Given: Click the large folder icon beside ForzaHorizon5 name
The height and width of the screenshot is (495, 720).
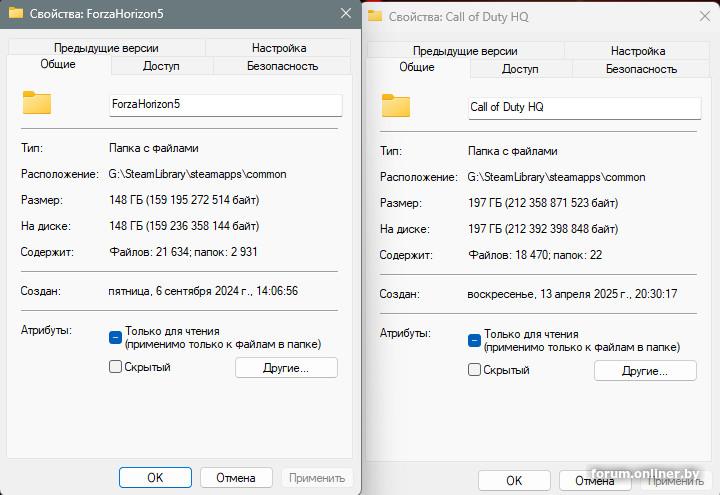Looking at the screenshot, I should click(x=37, y=103).
